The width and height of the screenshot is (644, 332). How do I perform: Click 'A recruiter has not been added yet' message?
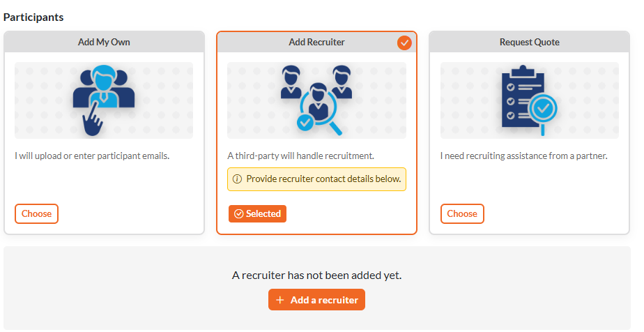click(x=316, y=276)
